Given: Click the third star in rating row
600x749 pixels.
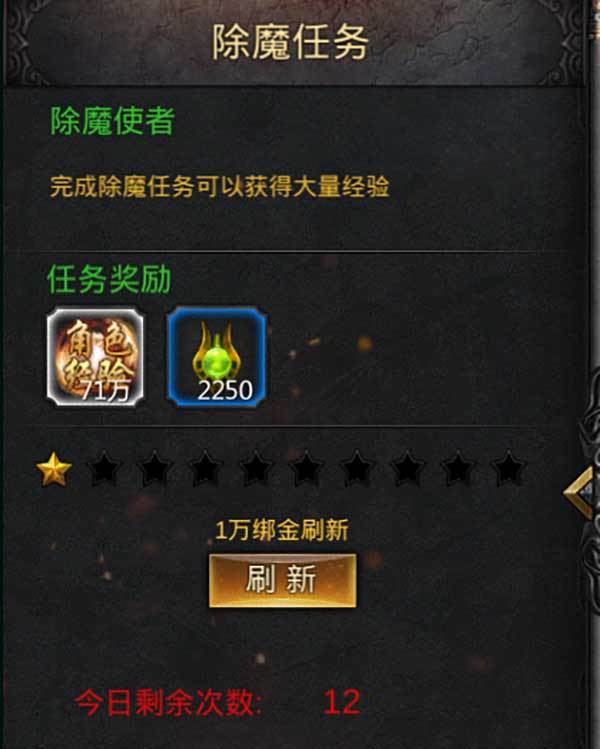Looking at the screenshot, I should (154, 470).
